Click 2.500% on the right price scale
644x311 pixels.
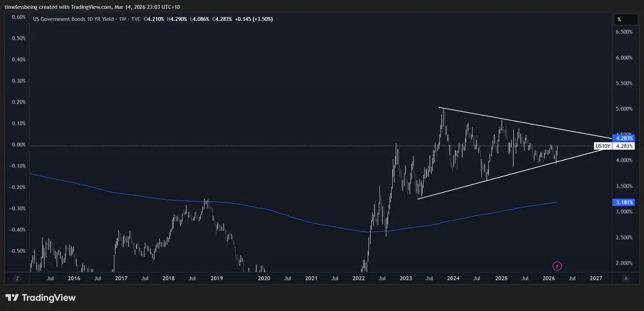(x=625, y=238)
